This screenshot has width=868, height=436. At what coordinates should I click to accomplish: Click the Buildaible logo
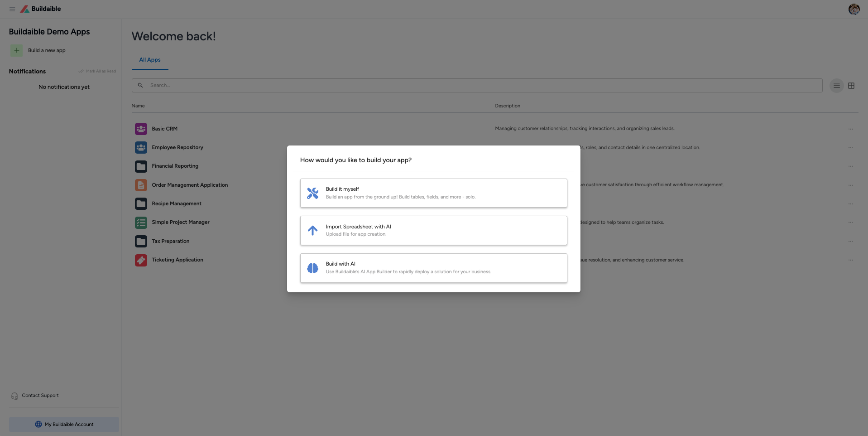[x=40, y=9]
